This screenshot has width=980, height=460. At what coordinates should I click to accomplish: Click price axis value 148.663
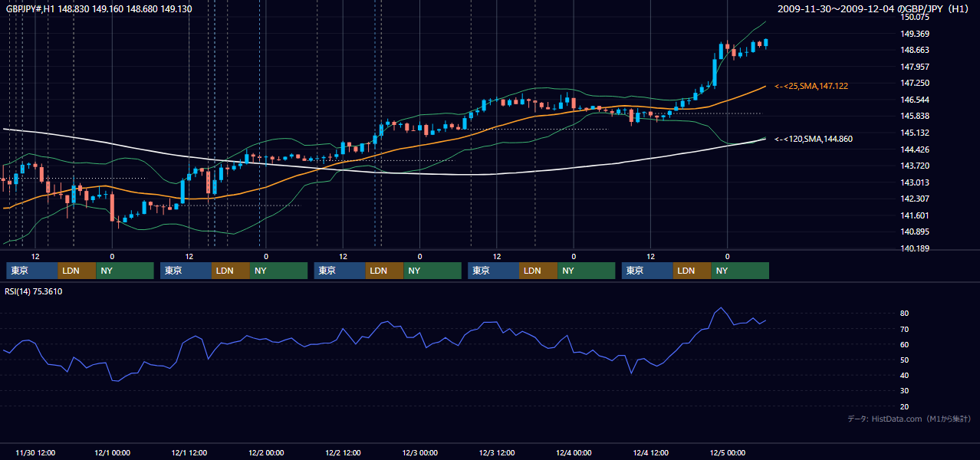point(915,50)
